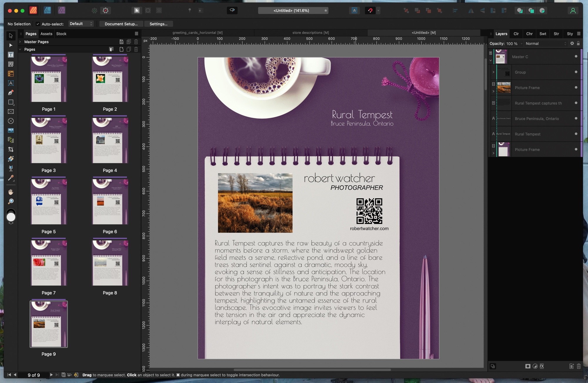Open Pages panel hamburger menu
This screenshot has height=383, width=588.
(x=136, y=34)
